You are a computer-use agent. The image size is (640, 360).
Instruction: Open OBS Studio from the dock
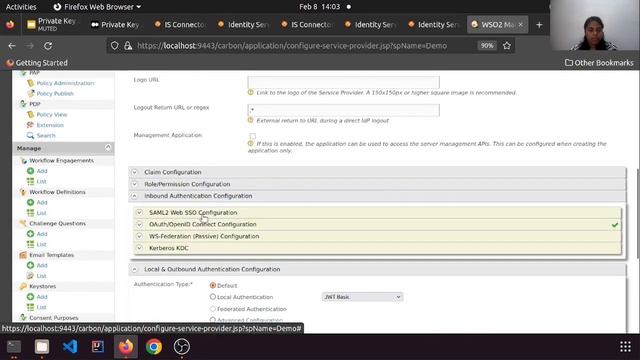pos(182,347)
